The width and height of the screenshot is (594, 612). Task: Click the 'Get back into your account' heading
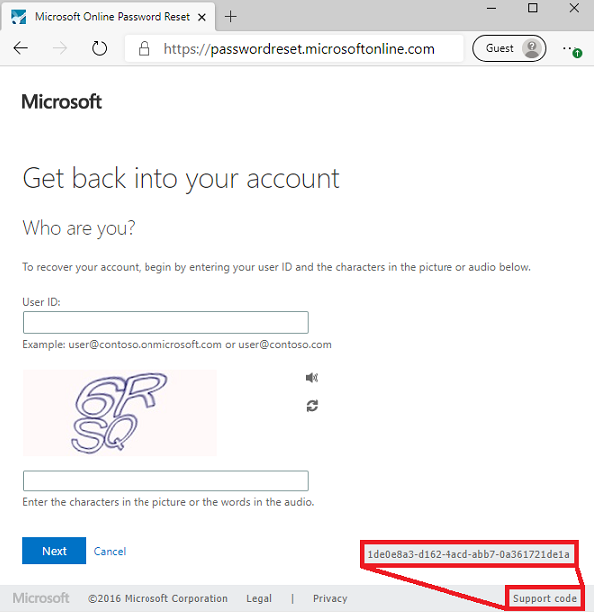click(181, 179)
